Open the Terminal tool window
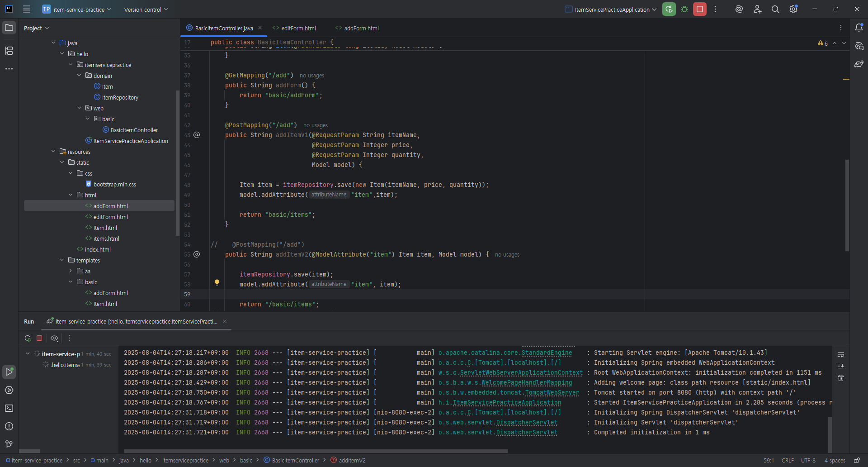This screenshot has width=868, height=467. click(x=9, y=408)
